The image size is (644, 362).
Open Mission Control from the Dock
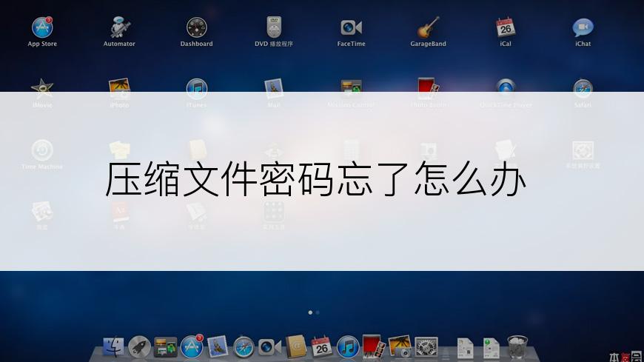(166, 346)
